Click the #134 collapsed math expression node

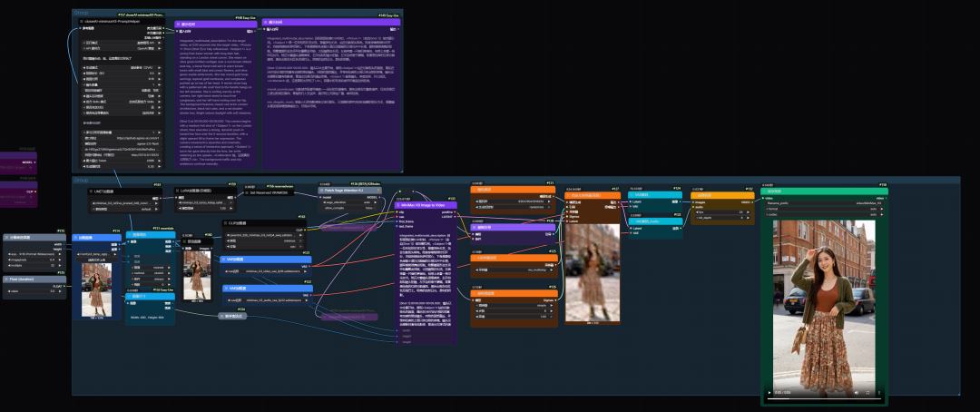point(232,317)
